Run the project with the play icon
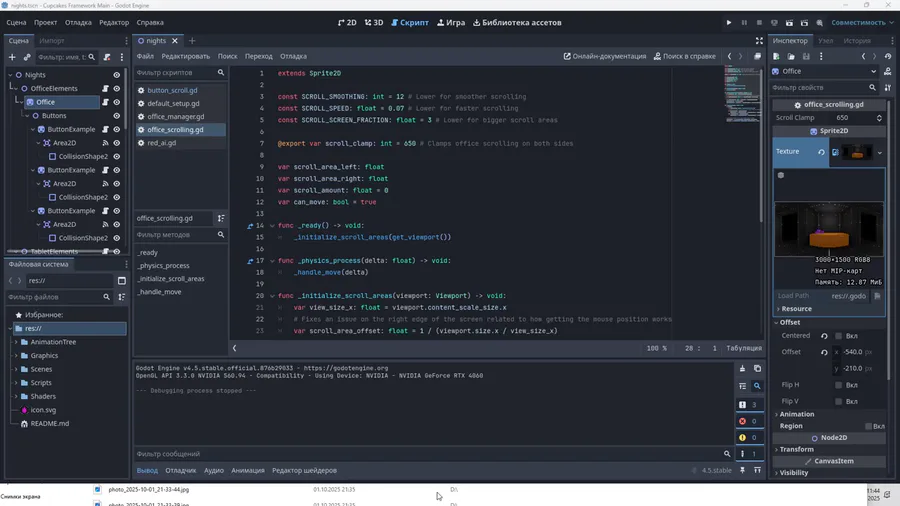 click(729, 23)
